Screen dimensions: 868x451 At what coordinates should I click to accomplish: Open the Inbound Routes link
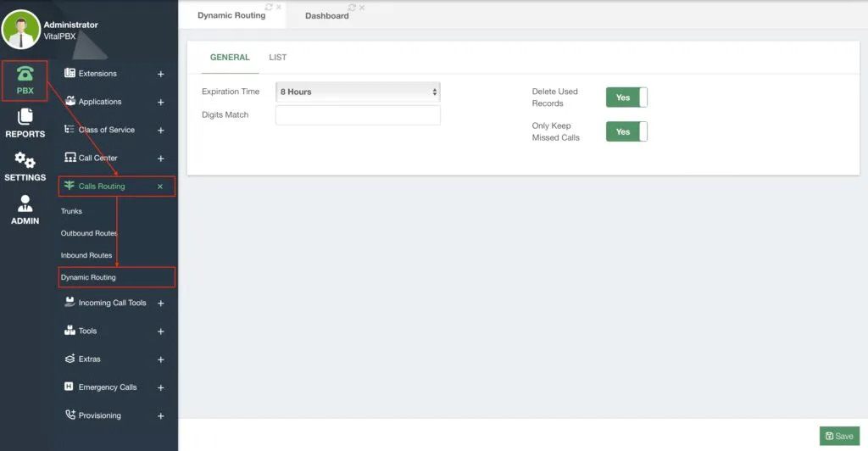pos(86,255)
